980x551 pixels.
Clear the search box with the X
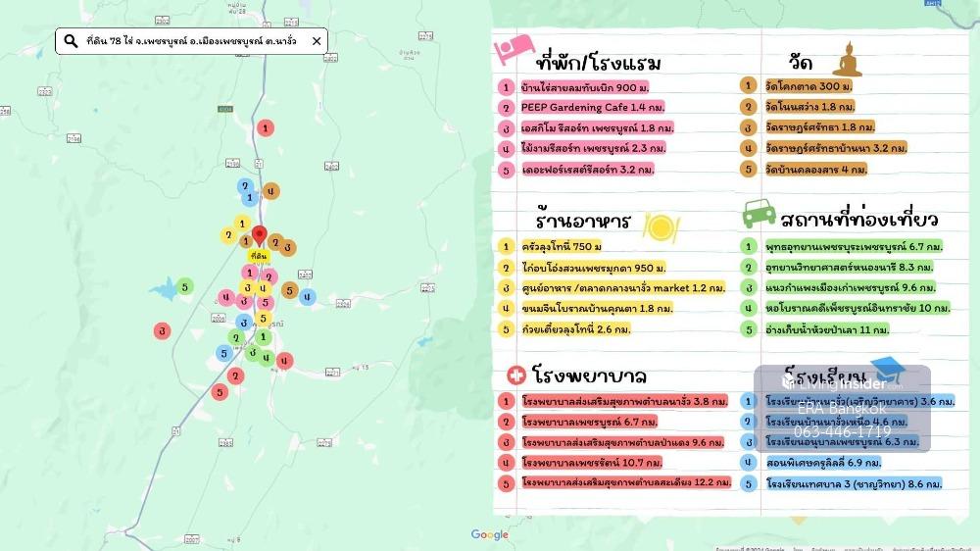coord(317,41)
